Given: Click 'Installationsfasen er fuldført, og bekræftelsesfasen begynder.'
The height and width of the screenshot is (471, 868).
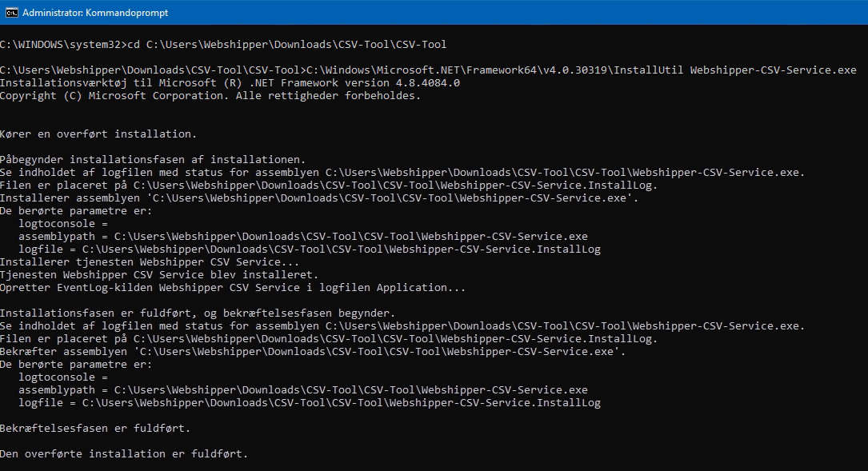Looking at the screenshot, I should (x=198, y=313).
